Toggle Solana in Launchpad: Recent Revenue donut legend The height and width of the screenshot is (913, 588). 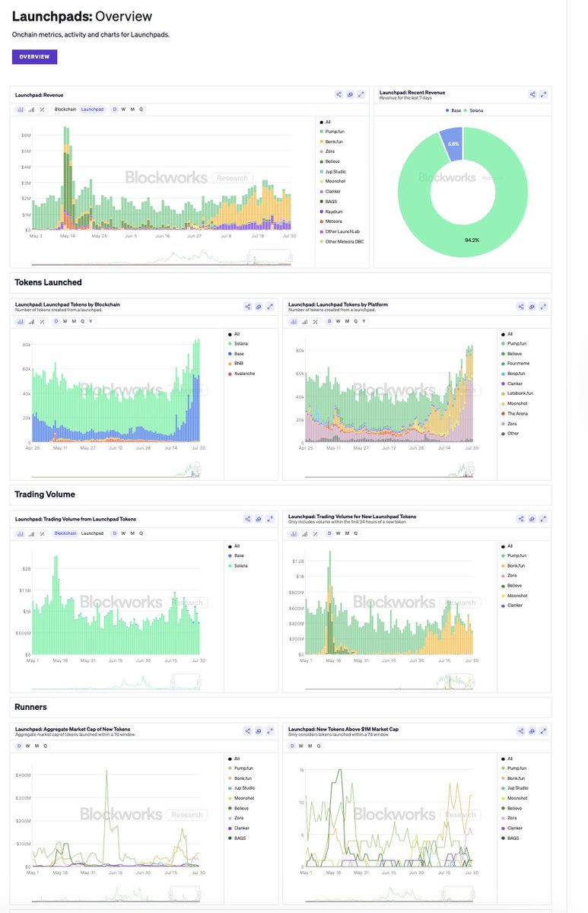coord(474,110)
